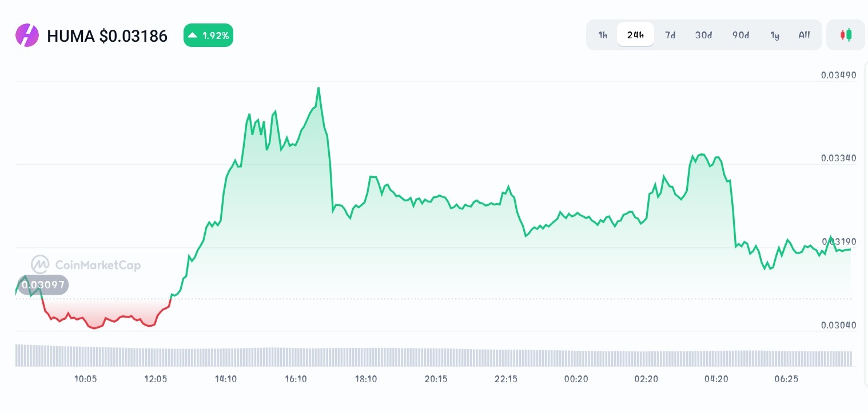Click the 10:05 time axis label
Viewport: 868px width, 412px height.
(x=86, y=379)
